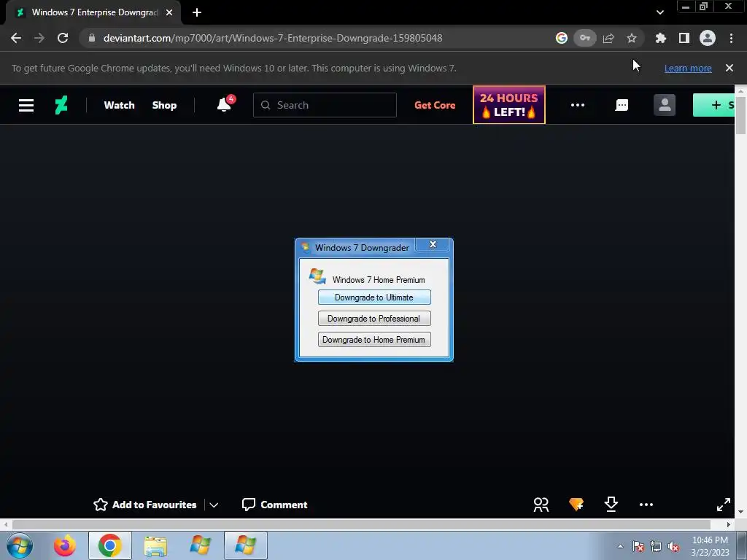Download the deviation via arrow icon
The width and height of the screenshot is (747, 560).
pyautogui.click(x=611, y=505)
